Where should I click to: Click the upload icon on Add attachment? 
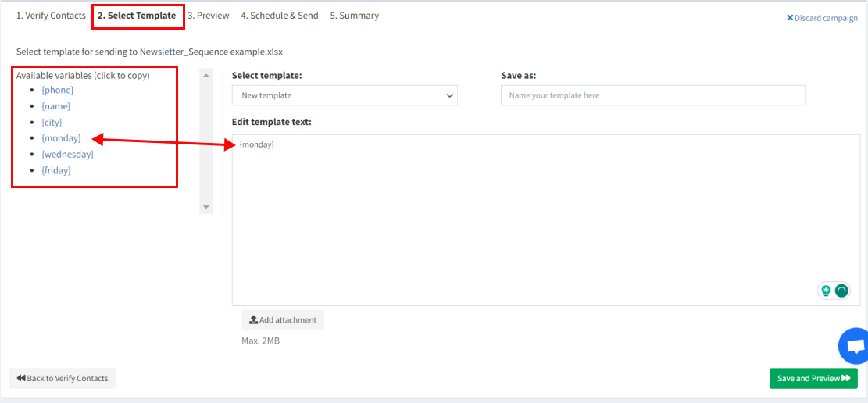point(254,320)
